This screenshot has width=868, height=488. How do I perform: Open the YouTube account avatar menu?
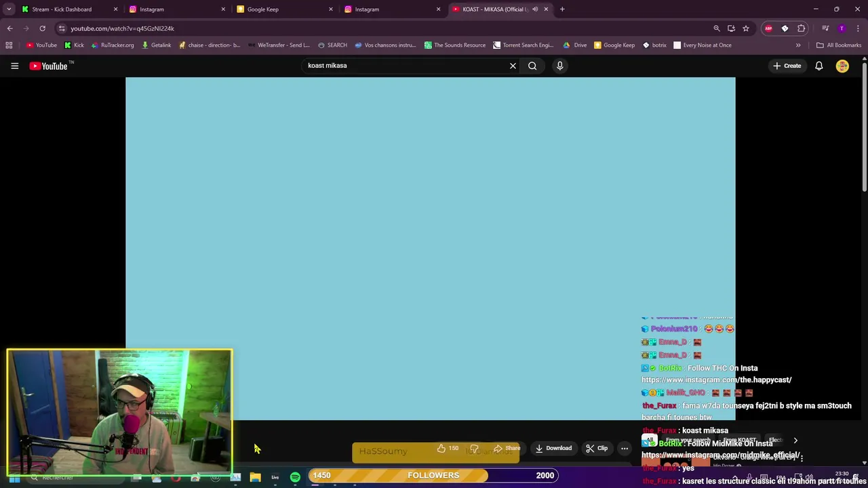tap(842, 66)
